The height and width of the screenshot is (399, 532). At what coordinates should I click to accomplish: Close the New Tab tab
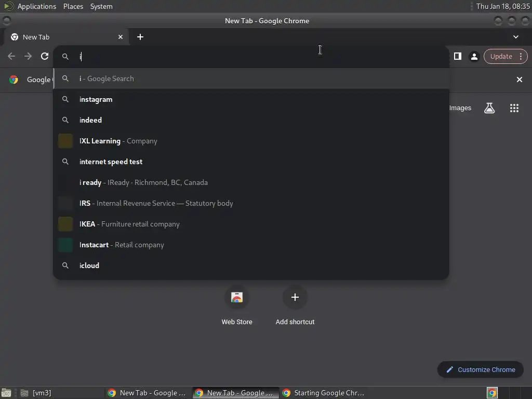point(121,37)
